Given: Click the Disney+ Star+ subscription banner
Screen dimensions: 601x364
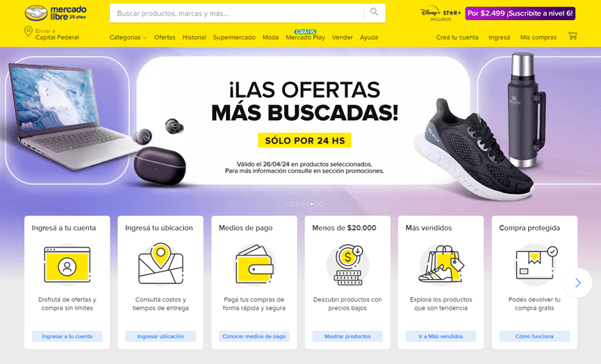Looking at the screenshot, I should coord(497,13).
